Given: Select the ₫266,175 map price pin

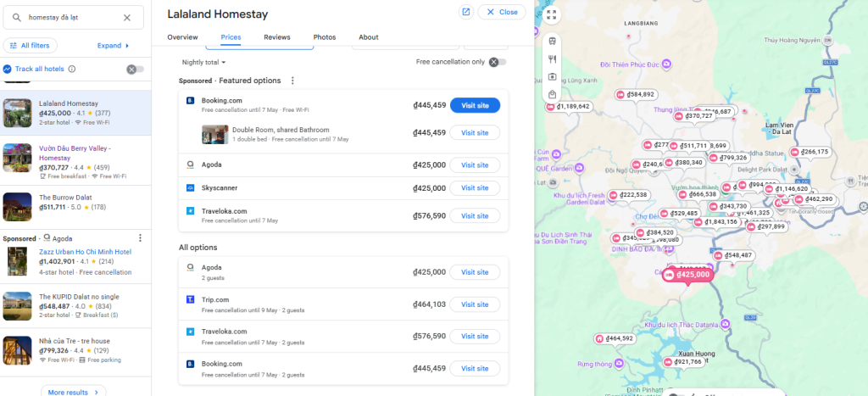Looking at the screenshot, I should (810, 152).
